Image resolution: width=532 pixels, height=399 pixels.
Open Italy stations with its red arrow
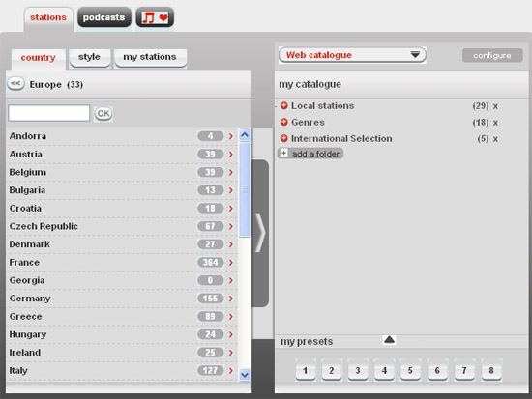pos(231,371)
